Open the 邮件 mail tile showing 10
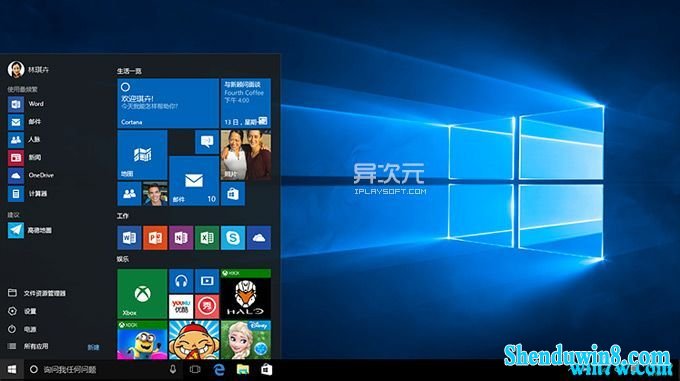680x381 pixels. tap(194, 181)
